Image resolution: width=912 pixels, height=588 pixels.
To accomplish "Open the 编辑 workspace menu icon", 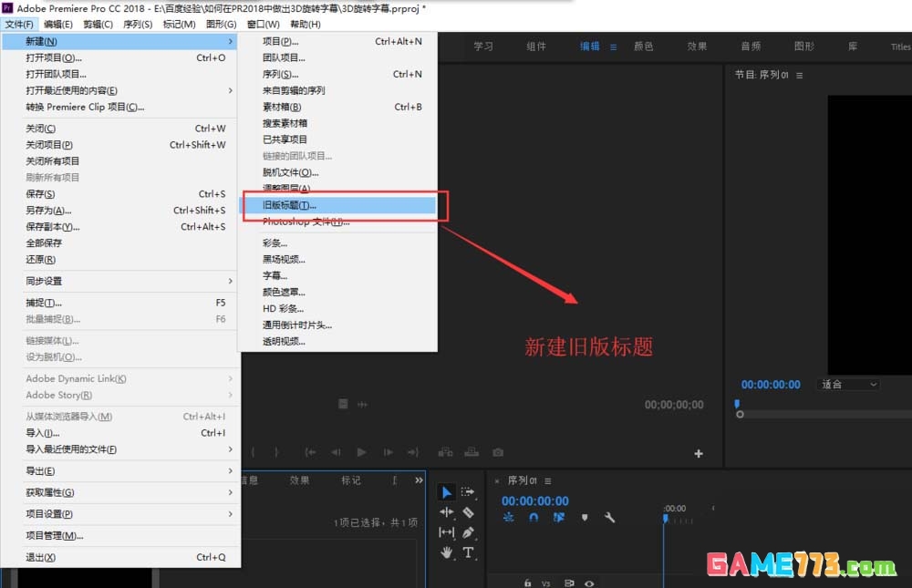I will click(x=613, y=46).
